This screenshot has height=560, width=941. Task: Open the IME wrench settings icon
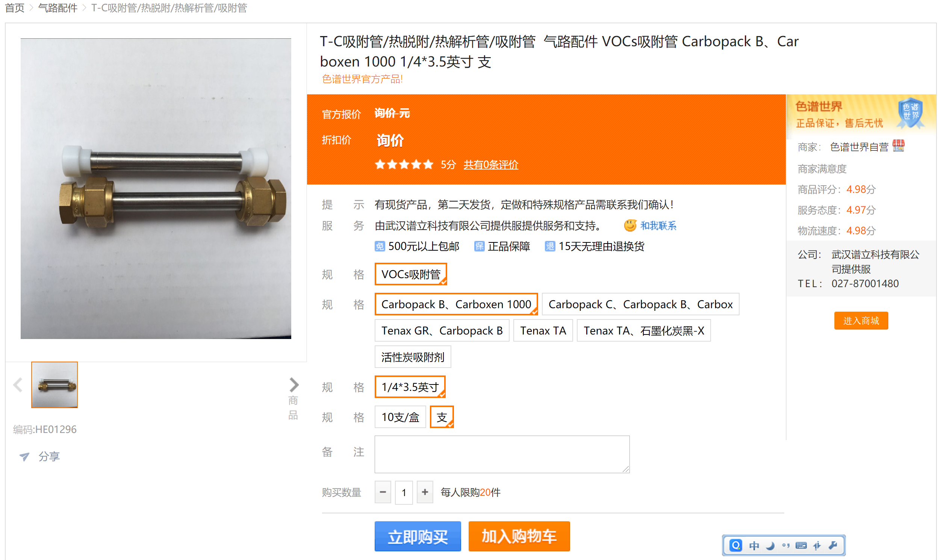pos(833,545)
